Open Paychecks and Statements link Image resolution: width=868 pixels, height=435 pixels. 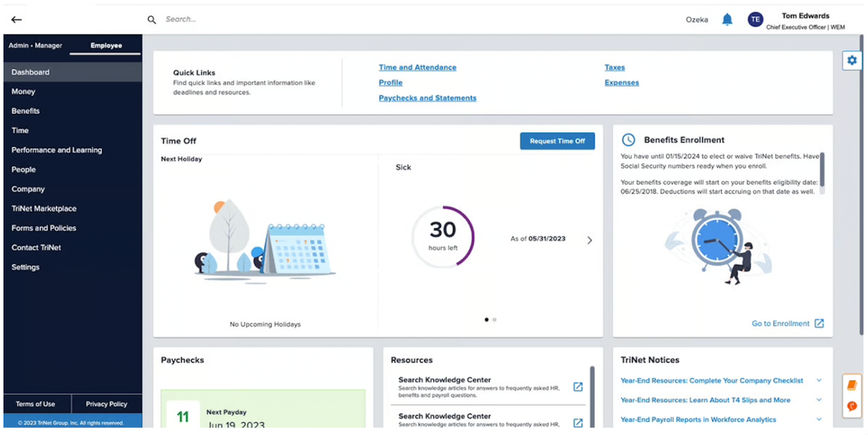[427, 98]
